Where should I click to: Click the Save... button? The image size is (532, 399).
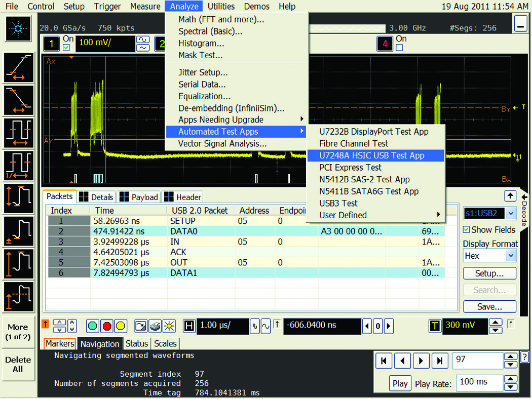pos(489,306)
